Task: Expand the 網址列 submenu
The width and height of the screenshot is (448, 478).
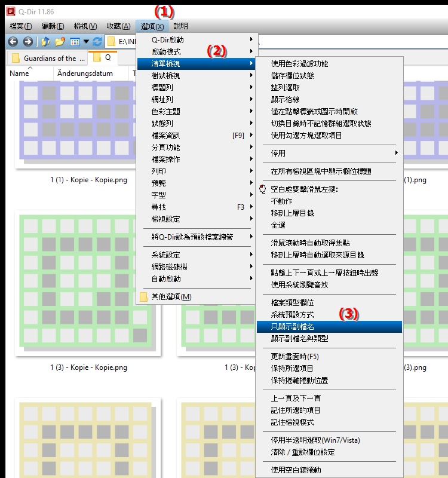Action: point(196,100)
